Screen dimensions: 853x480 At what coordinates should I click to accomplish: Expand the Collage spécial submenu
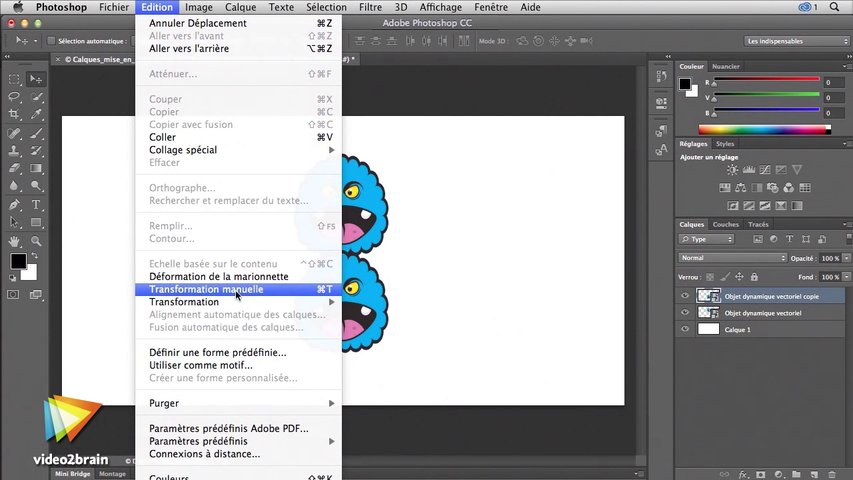pos(238,150)
